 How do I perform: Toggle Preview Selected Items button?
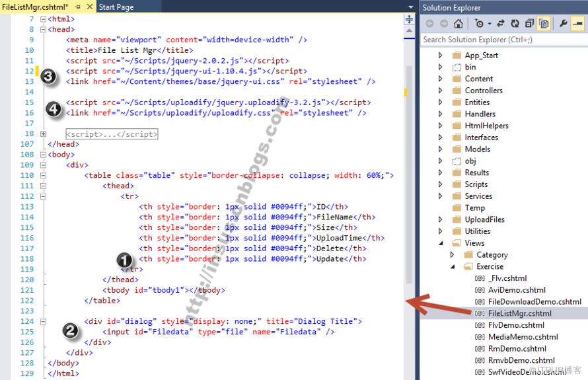pos(578,24)
